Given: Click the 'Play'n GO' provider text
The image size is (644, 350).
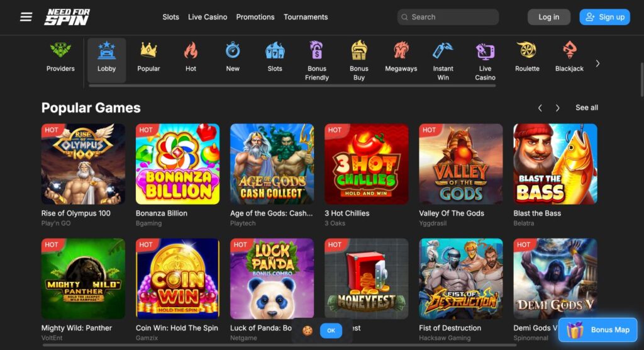Looking at the screenshot, I should [56, 223].
